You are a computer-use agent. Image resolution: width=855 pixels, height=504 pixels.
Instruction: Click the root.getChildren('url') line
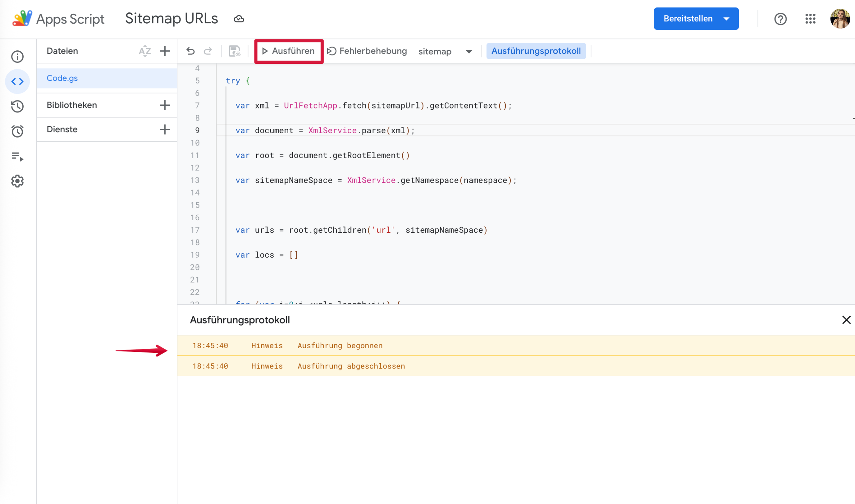[x=361, y=230]
